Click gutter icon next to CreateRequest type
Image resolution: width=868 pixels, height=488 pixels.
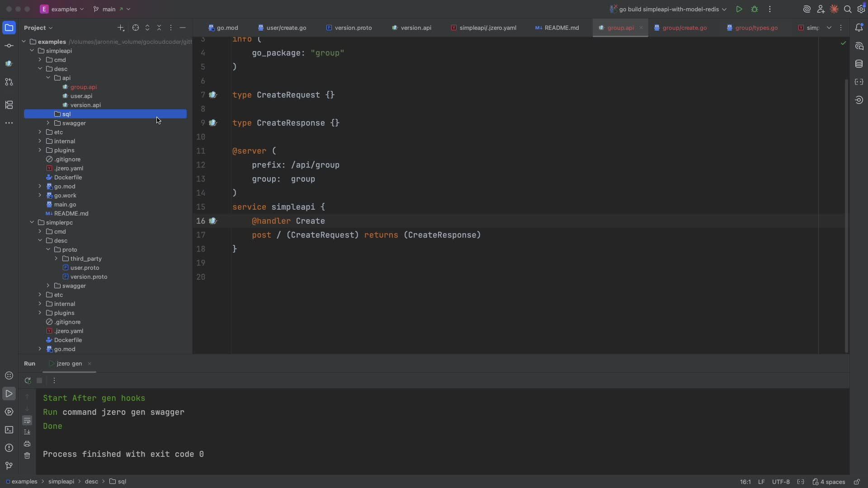(x=213, y=95)
